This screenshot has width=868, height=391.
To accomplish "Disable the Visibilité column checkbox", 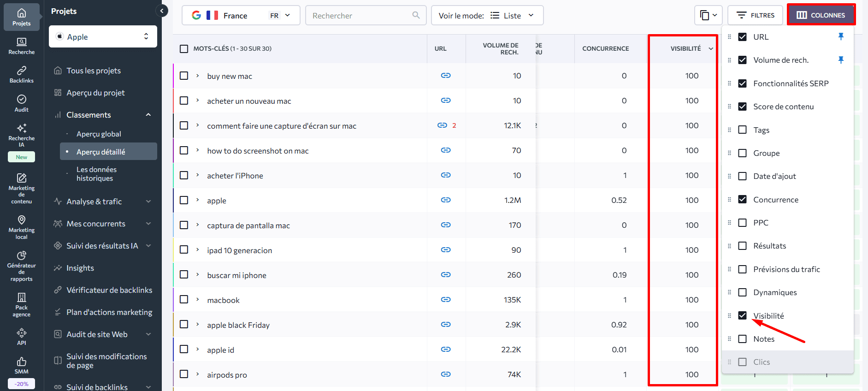I will tap(743, 315).
